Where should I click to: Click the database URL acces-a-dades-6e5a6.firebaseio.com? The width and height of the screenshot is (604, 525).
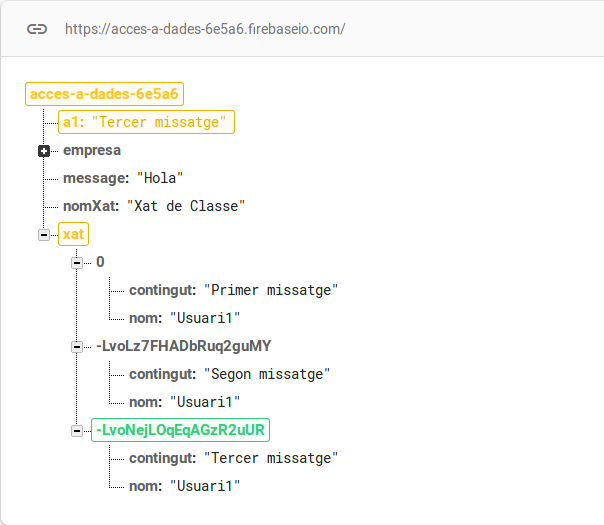(204, 29)
